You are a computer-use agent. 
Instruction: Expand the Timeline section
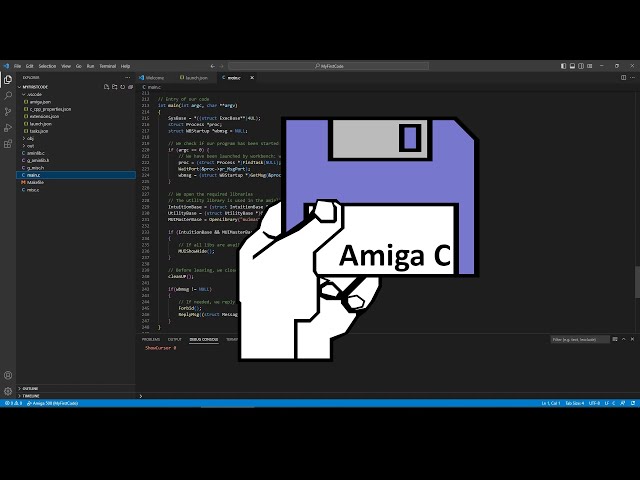[30, 396]
